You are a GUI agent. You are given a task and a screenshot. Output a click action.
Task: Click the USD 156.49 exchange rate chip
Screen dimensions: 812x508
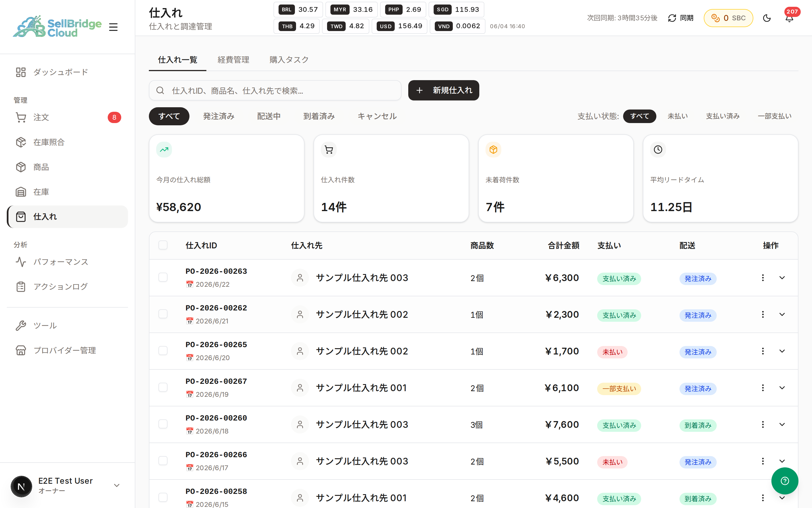(399, 26)
